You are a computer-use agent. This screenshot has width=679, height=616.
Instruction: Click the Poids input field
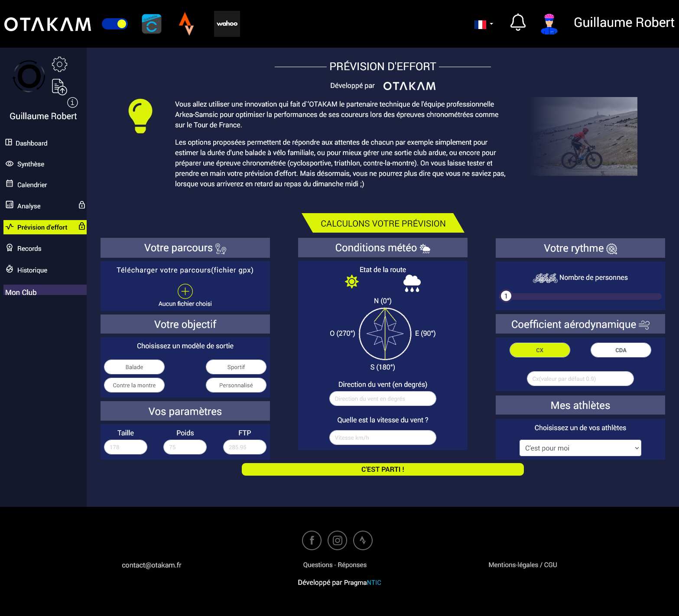tap(185, 447)
